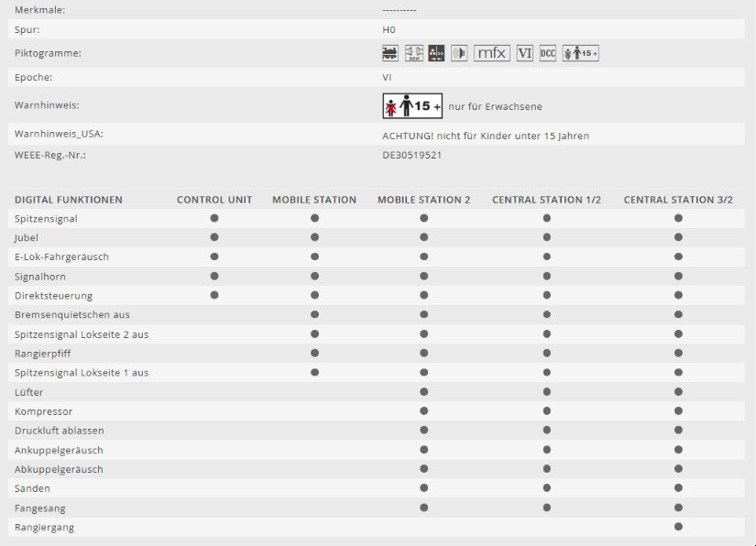Click Rangierpfiff dot under Central Station 3/2

678,354
